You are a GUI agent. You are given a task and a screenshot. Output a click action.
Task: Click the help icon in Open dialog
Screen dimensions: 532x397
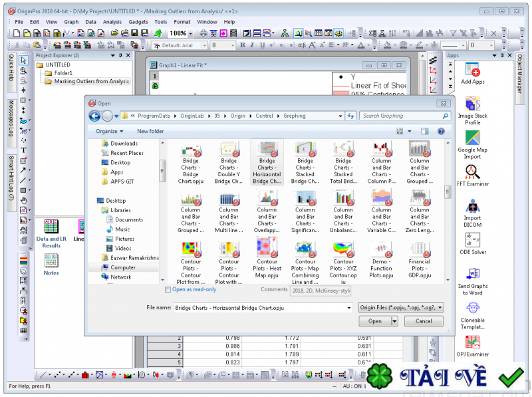(x=441, y=131)
